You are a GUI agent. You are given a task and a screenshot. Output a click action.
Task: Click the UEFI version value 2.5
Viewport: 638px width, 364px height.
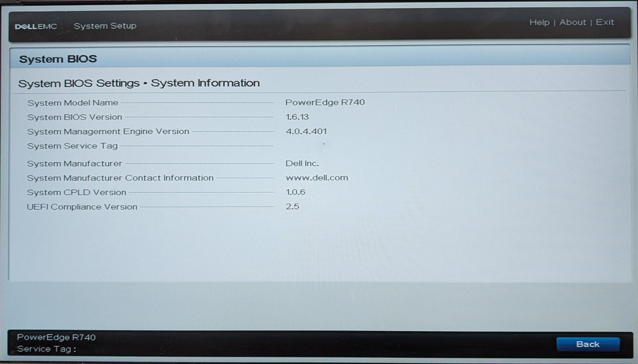pyautogui.click(x=292, y=207)
